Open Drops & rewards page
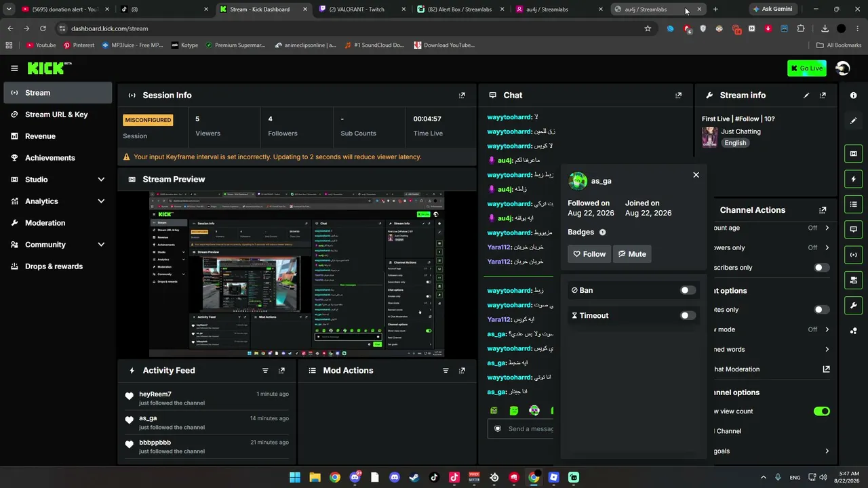868x488 pixels. pyautogui.click(x=58, y=266)
